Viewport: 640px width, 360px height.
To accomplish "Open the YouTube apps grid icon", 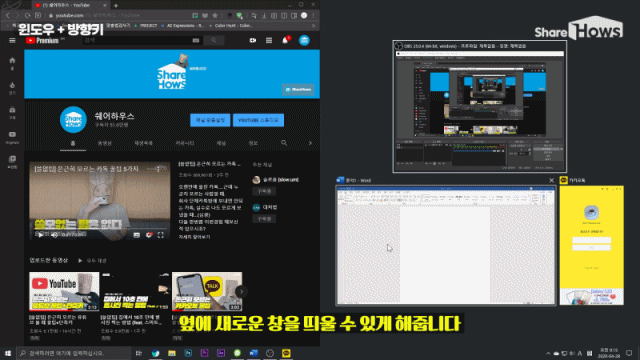I will (269, 40).
